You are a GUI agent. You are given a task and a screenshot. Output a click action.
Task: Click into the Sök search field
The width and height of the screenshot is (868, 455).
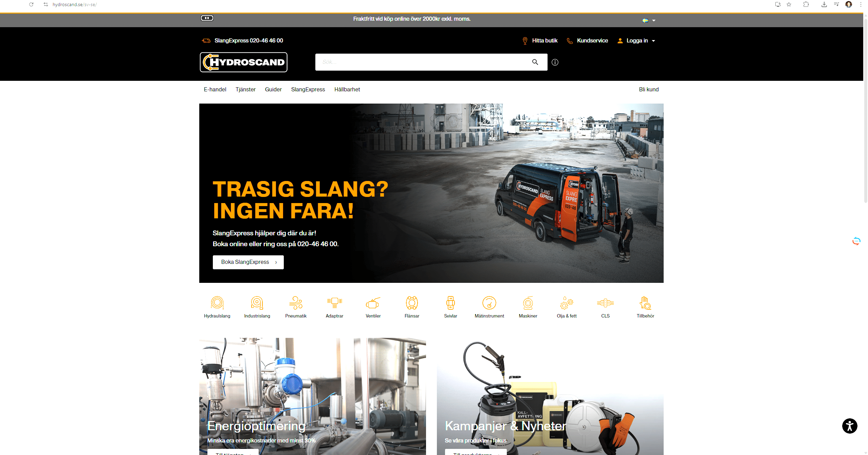pyautogui.click(x=421, y=62)
